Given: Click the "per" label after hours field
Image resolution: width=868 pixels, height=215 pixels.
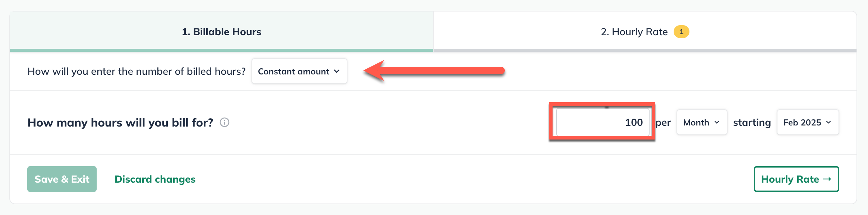Looking at the screenshot, I should (x=663, y=123).
